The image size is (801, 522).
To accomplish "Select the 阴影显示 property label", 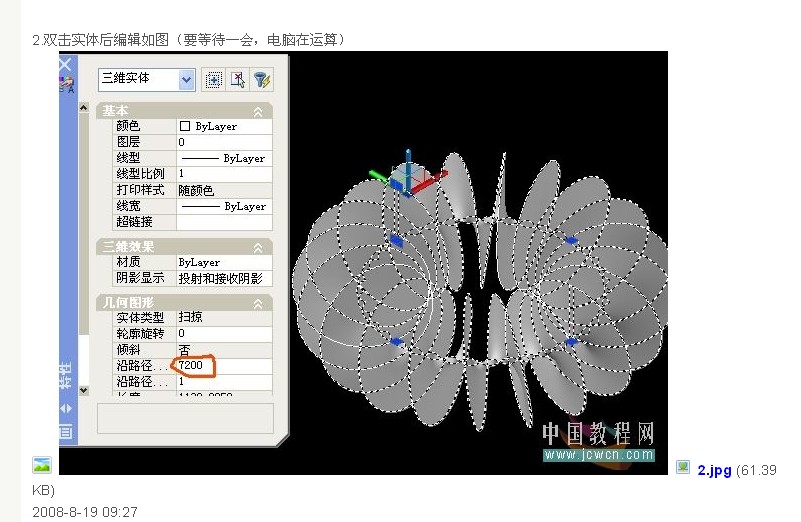I will click(140, 278).
